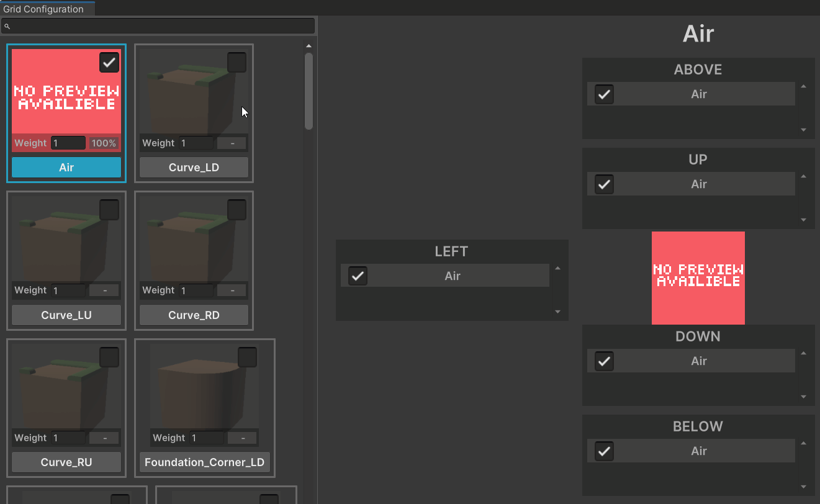The image size is (820, 504).
Task: Enable the Curve_LU tile checkbox
Action: coord(109,210)
